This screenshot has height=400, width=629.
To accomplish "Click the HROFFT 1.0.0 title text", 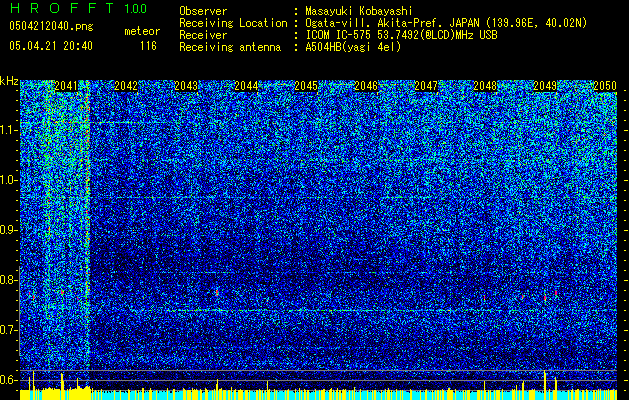I will click(79, 8).
